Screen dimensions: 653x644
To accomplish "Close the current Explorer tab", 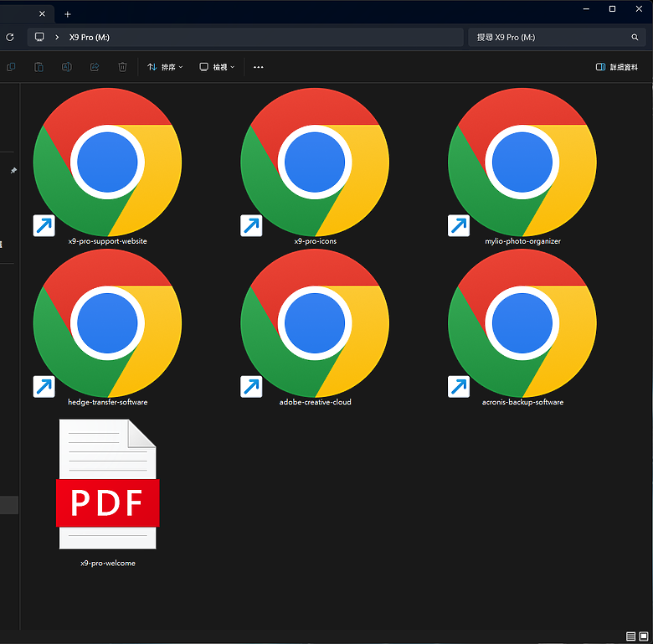I will [x=42, y=14].
